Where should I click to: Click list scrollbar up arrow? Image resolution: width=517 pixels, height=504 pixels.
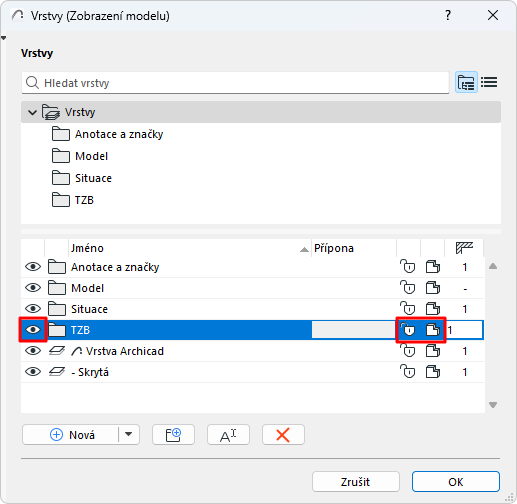point(493,266)
